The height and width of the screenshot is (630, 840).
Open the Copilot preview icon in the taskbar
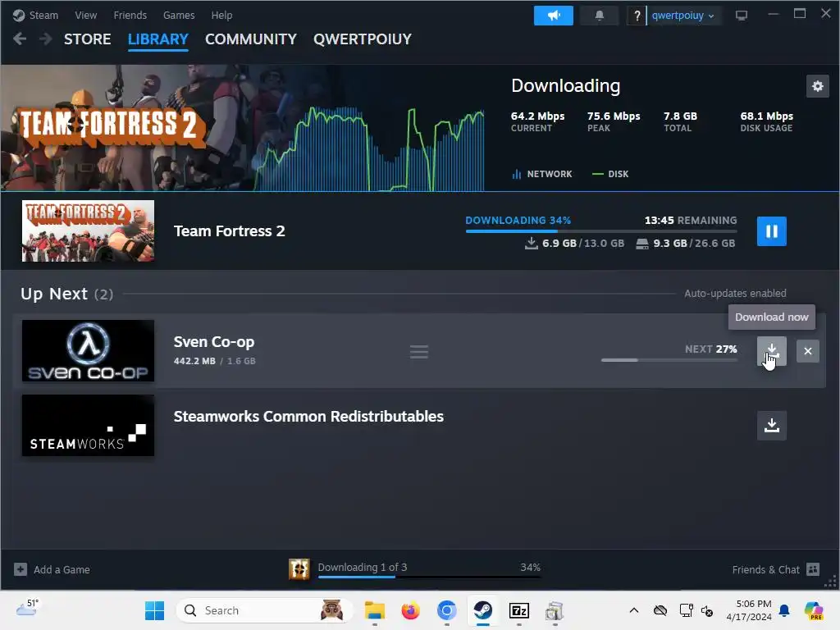[x=814, y=610]
